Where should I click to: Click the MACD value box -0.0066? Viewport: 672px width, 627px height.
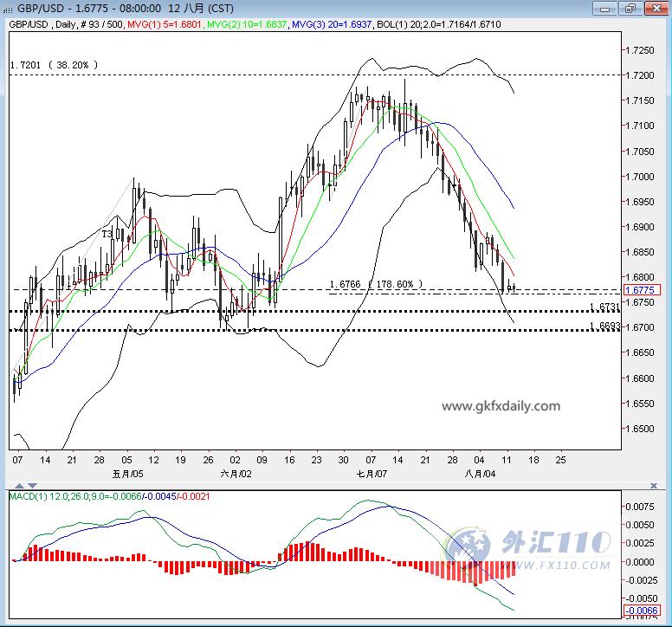click(642, 611)
